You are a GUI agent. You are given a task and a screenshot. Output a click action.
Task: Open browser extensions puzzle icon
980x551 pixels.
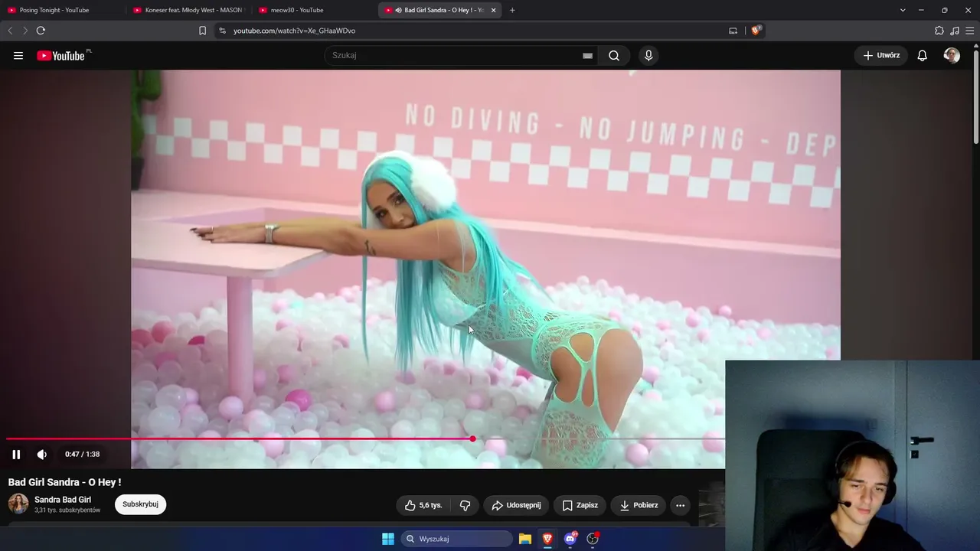939,31
